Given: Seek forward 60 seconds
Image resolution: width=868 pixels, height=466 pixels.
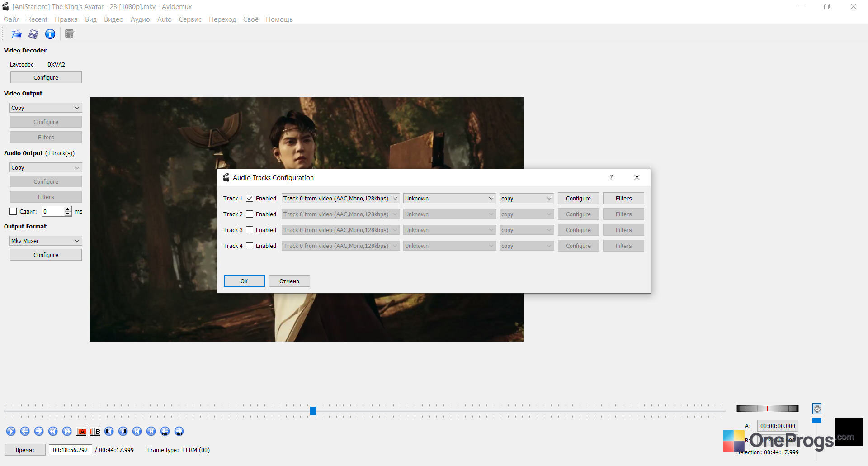Looking at the screenshot, I should [179, 431].
